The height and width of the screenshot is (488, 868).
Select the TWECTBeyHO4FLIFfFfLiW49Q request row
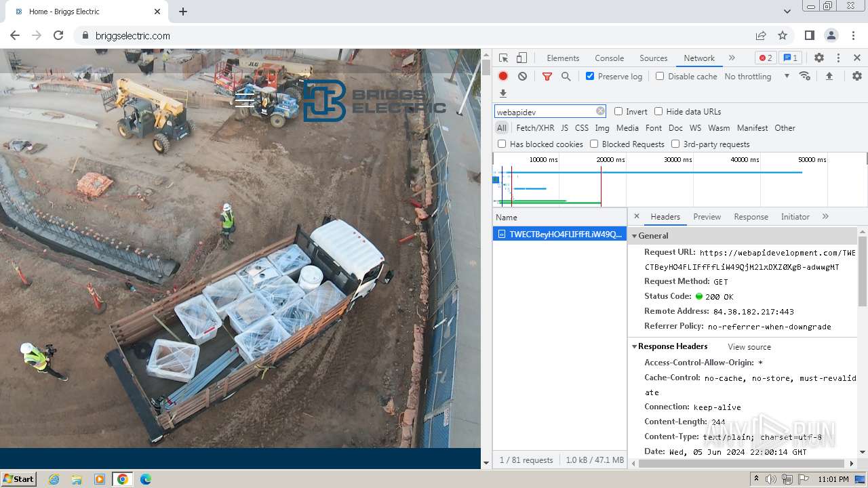[x=559, y=234]
